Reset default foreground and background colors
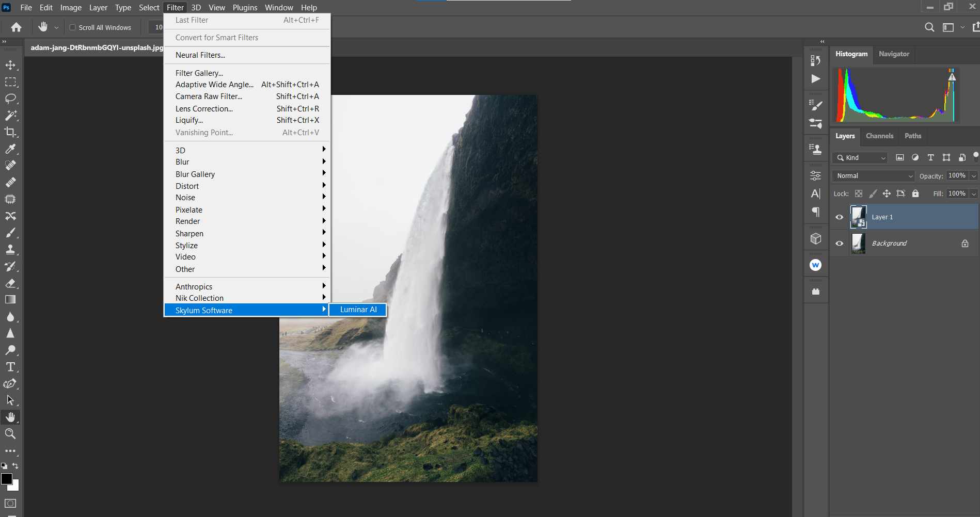Viewport: 980px width, 517px height. tap(4, 466)
